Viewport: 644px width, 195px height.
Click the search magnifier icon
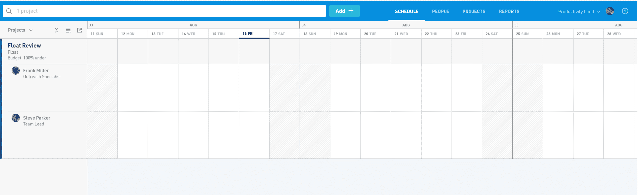tap(9, 11)
